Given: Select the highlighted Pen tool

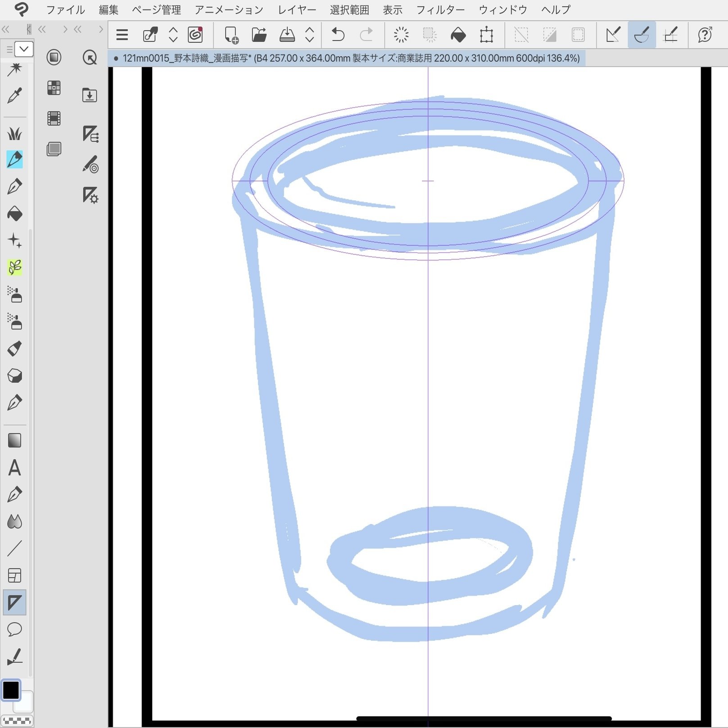Looking at the screenshot, I should click(15, 159).
